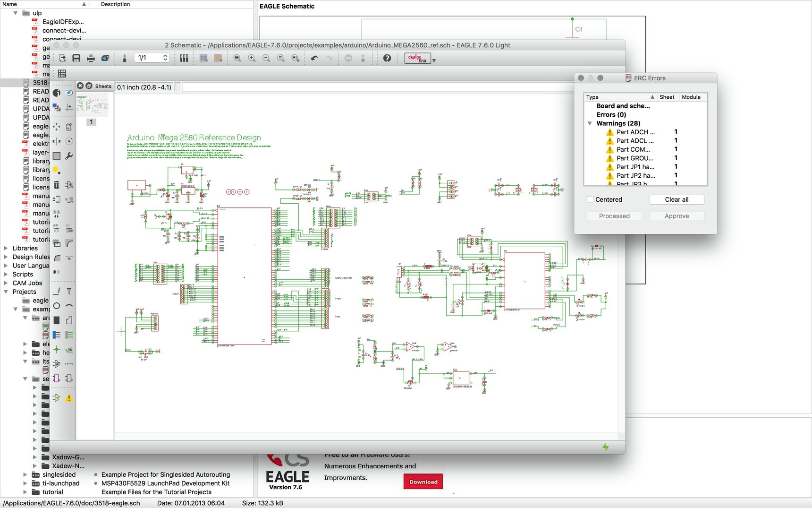This screenshot has width=812, height=508.
Task: Select the Info tool icon
Action: pyautogui.click(x=57, y=93)
